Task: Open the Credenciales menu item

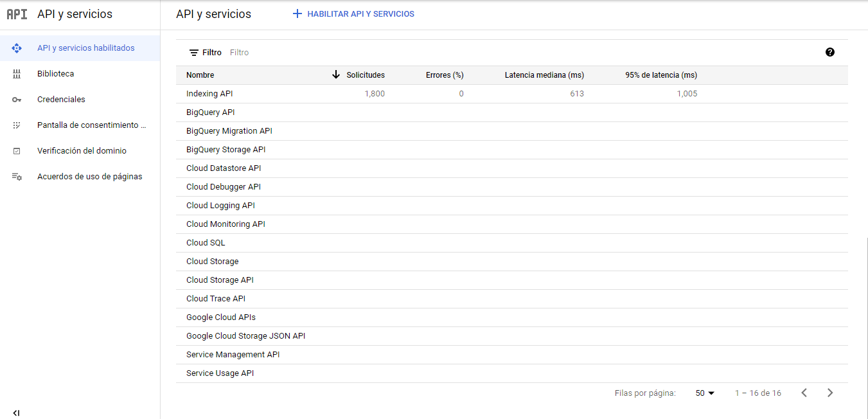Action: 80,100
